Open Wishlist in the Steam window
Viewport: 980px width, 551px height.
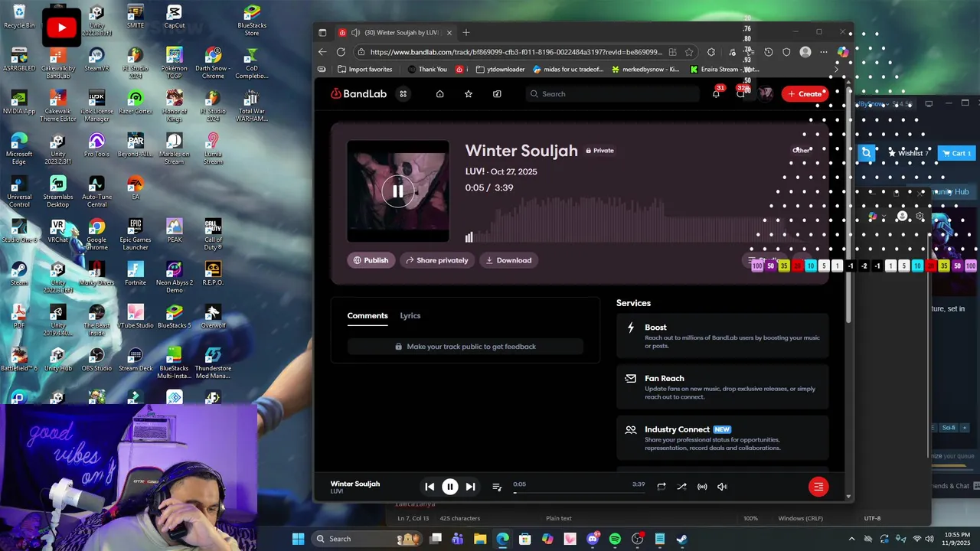point(907,153)
